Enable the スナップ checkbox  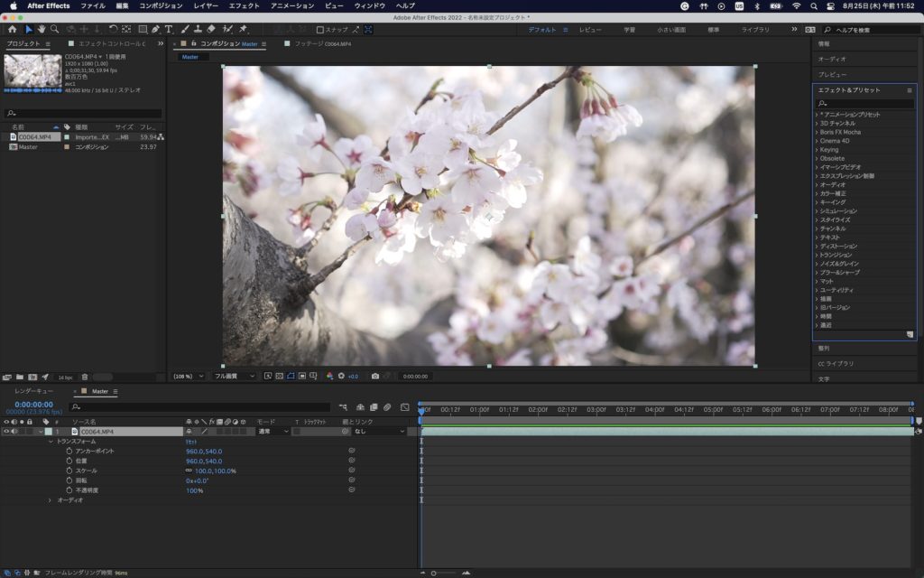click(x=320, y=30)
